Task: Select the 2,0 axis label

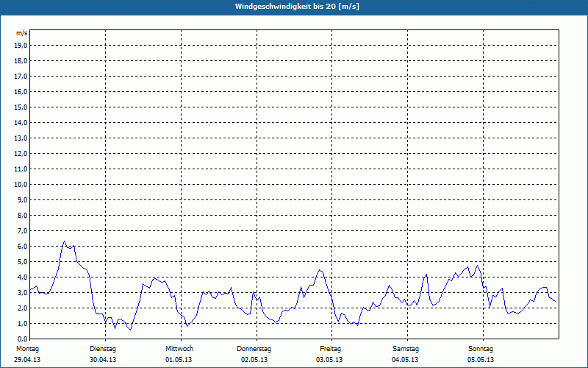Action: point(22,308)
